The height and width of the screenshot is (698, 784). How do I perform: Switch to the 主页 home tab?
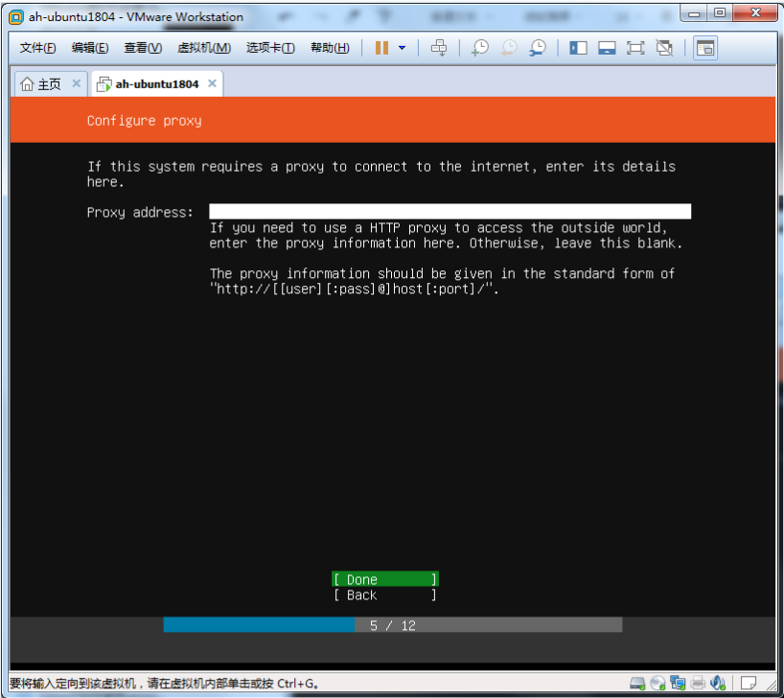[41, 83]
